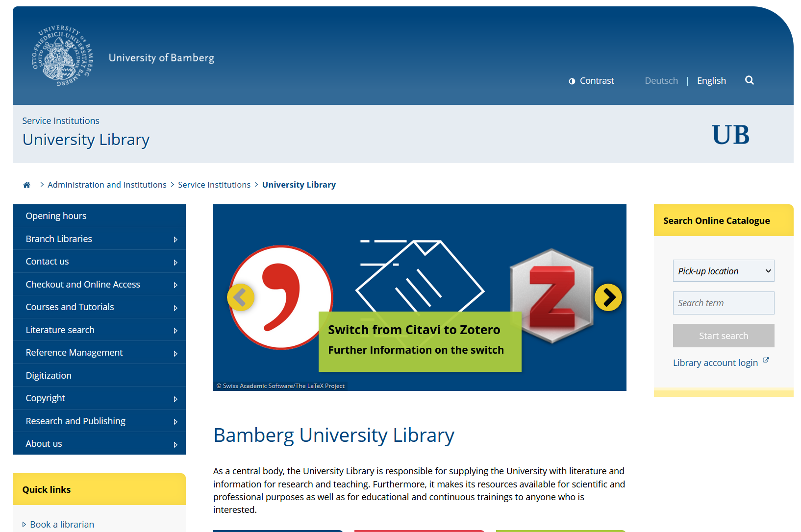The image size is (801, 532).
Task: Open the Pick-up location dropdown
Action: tap(724, 271)
